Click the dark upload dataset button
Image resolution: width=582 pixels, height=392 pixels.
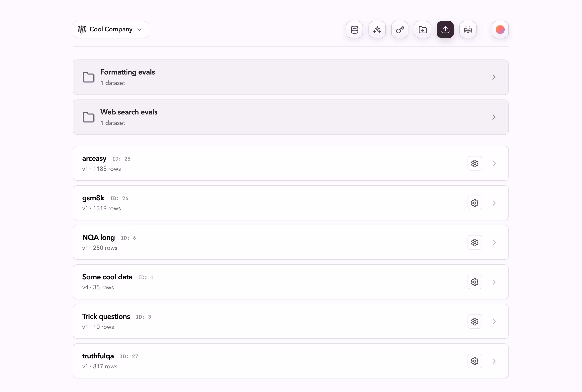coord(445,30)
